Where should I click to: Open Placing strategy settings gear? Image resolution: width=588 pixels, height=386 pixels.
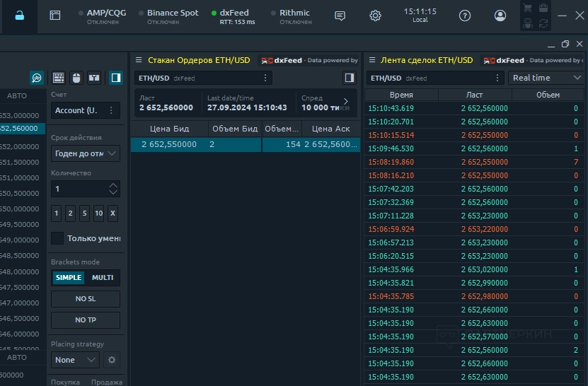pyautogui.click(x=111, y=360)
